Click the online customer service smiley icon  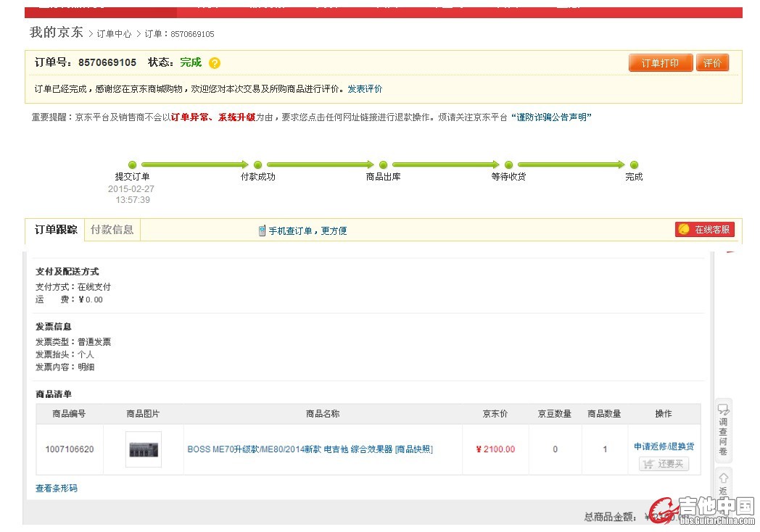point(684,230)
